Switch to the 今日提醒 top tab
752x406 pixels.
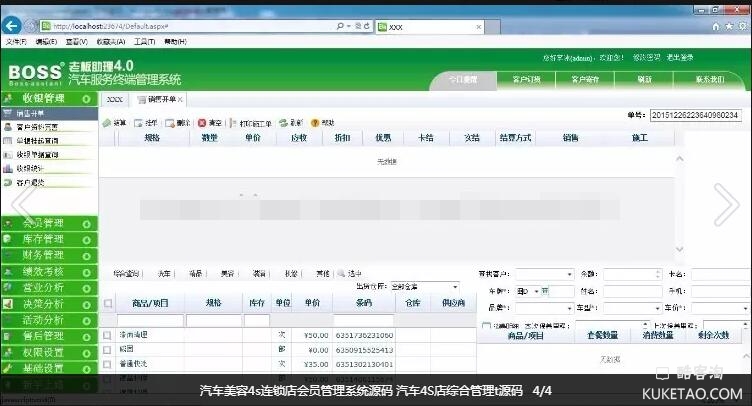pos(463,80)
